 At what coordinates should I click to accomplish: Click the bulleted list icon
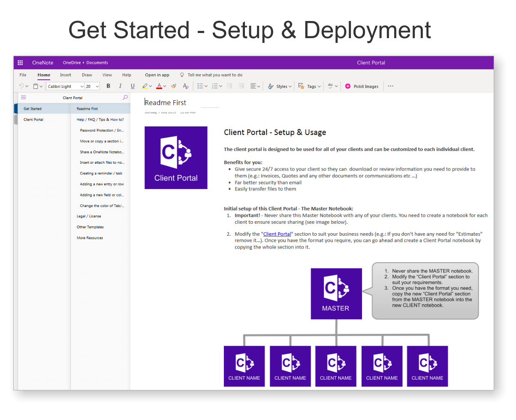(x=200, y=86)
